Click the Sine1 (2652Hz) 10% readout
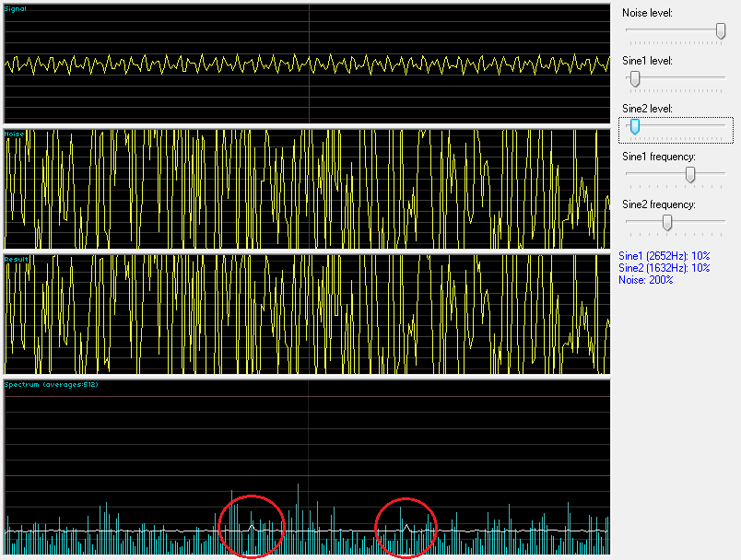Image resolution: width=741 pixels, height=560 pixels. (664, 255)
